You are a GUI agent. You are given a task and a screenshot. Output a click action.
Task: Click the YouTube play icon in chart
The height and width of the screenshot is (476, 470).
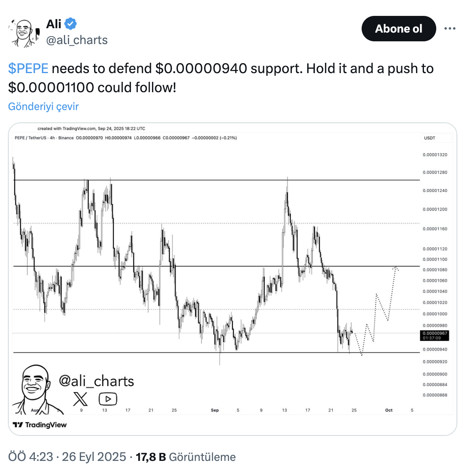pyautogui.click(x=108, y=399)
